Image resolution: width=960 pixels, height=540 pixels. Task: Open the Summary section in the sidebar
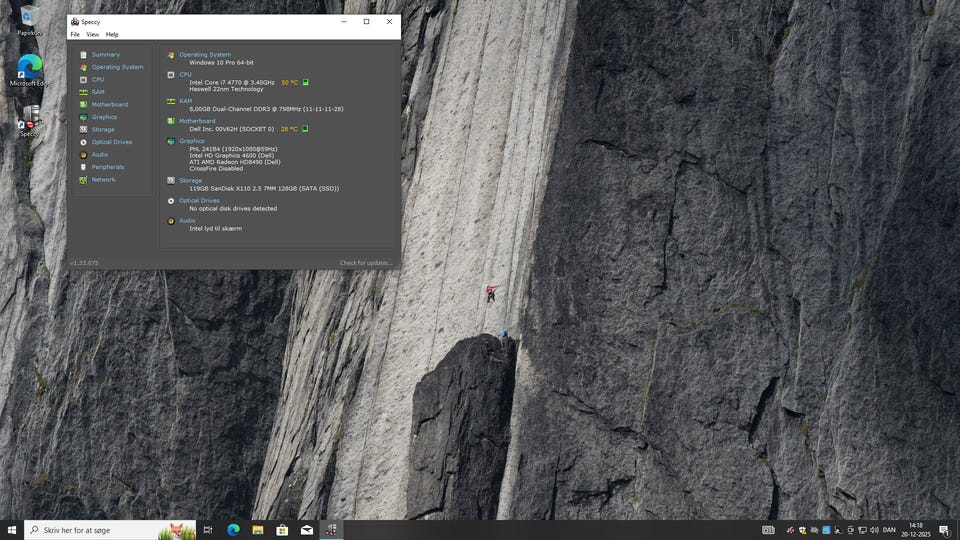(105, 55)
